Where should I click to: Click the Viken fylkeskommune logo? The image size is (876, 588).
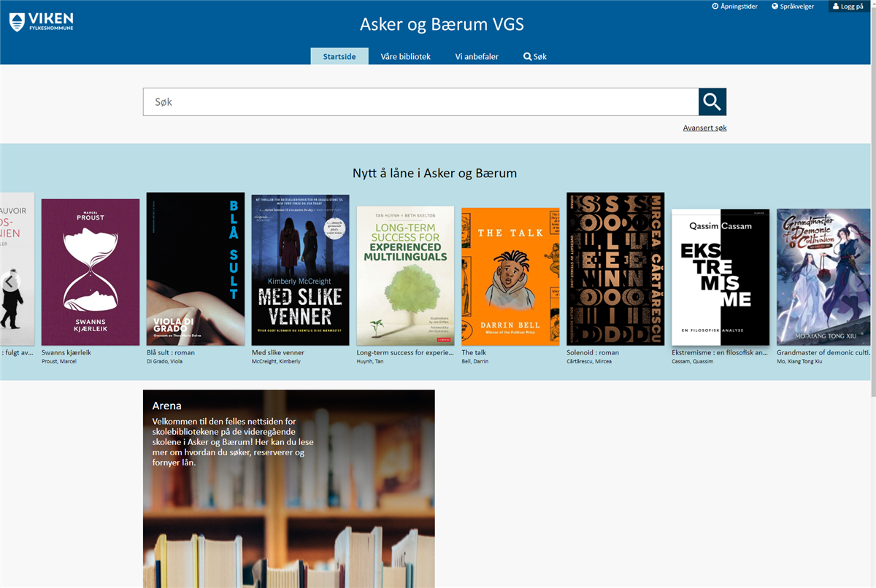pyautogui.click(x=42, y=22)
